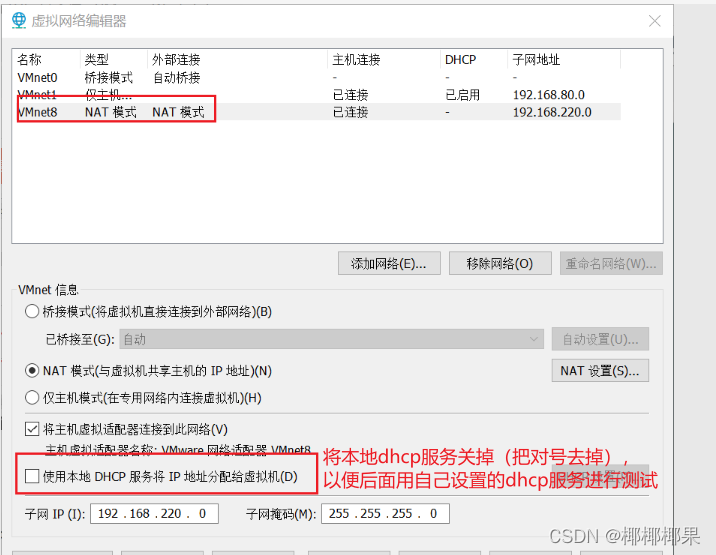Toggle 将主机虚拟适配器连接到此网络 checkbox
The width and height of the screenshot is (716, 555).
coord(32,429)
